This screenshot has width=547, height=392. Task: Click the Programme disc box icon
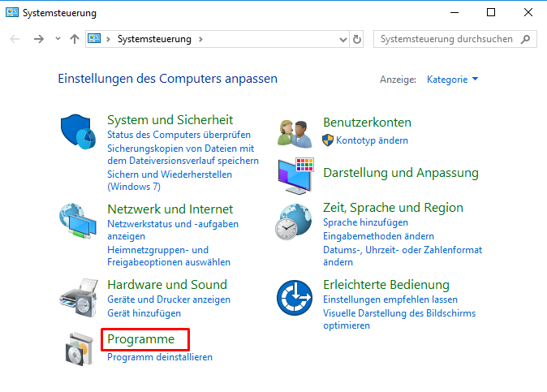tap(80, 349)
